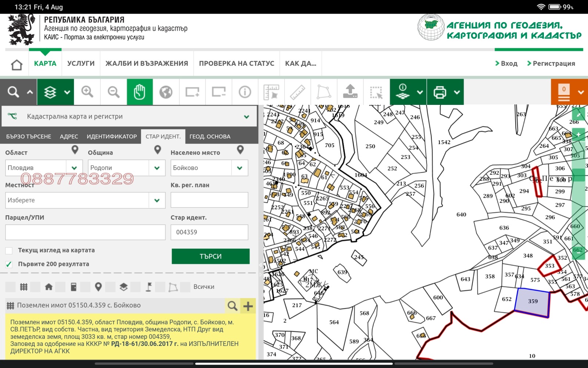
Task: Select the info identify tool
Action: pos(245,92)
